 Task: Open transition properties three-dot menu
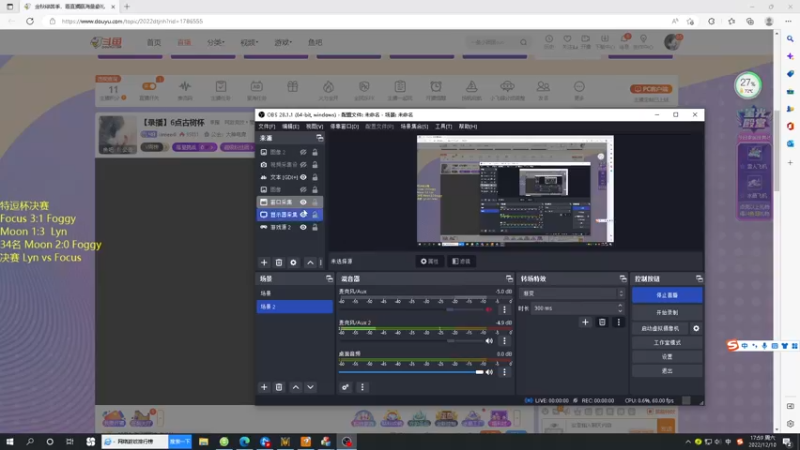(618, 322)
